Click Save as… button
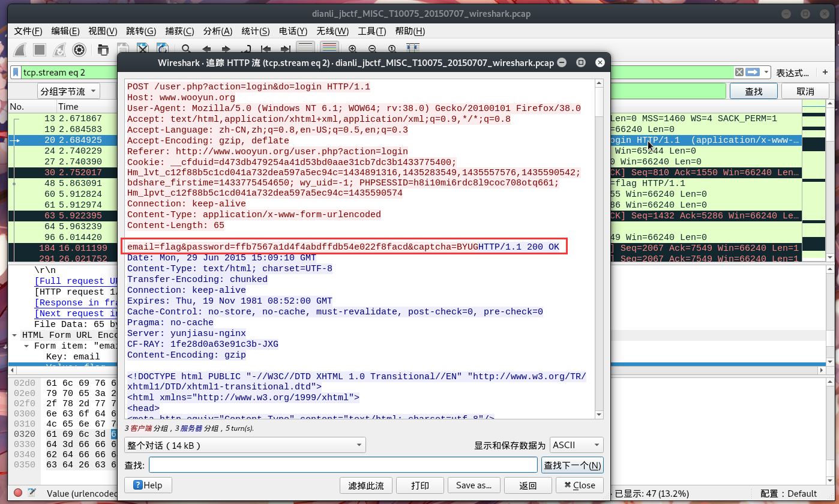This screenshot has height=504, width=839. [474, 485]
